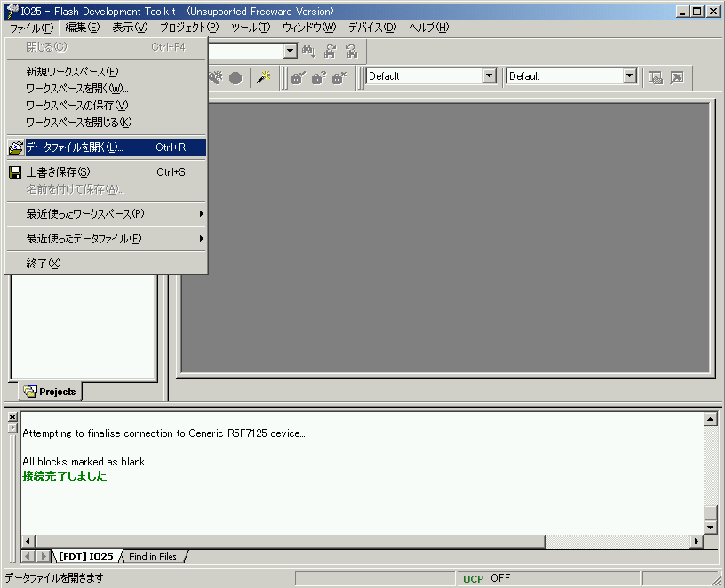Expand 最近使ったワークスペース(P) submenu

coord(107,213)
